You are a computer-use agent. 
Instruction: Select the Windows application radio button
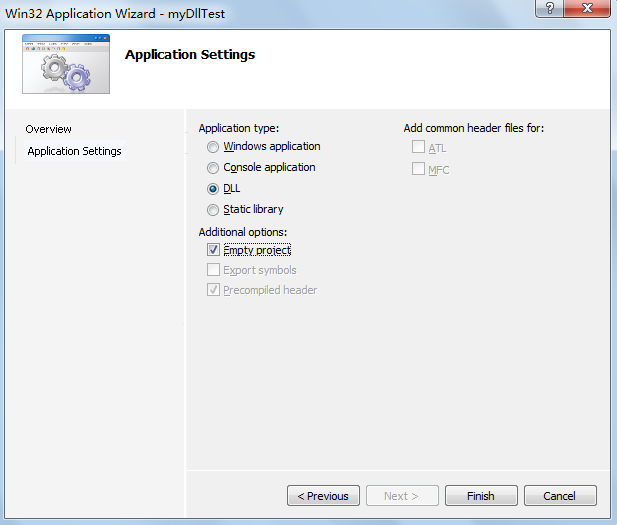pyautogui.click(x=213, y=147)
